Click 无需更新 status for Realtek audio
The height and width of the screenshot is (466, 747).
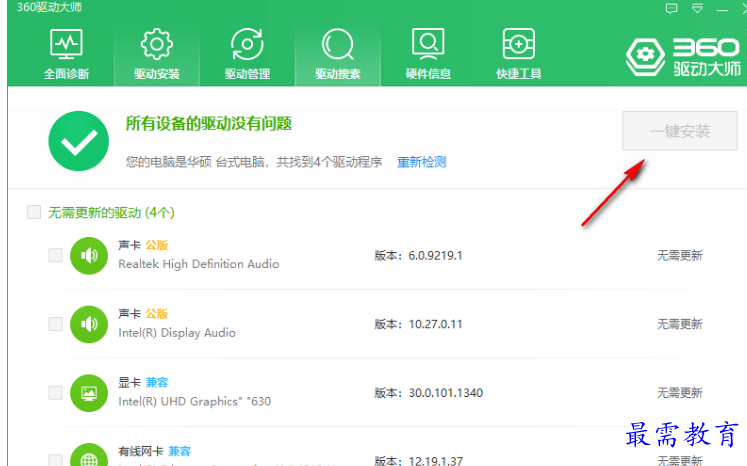pos(680,256)
